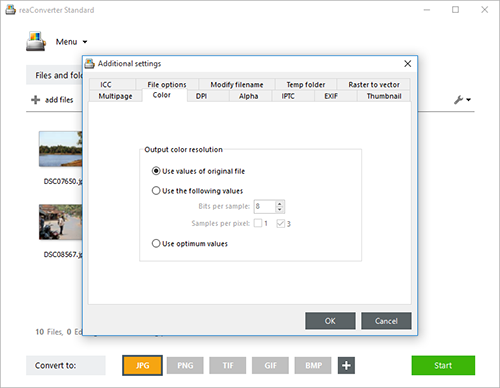
Task: Click the green Start button
Action: click(x=443, y=365)
